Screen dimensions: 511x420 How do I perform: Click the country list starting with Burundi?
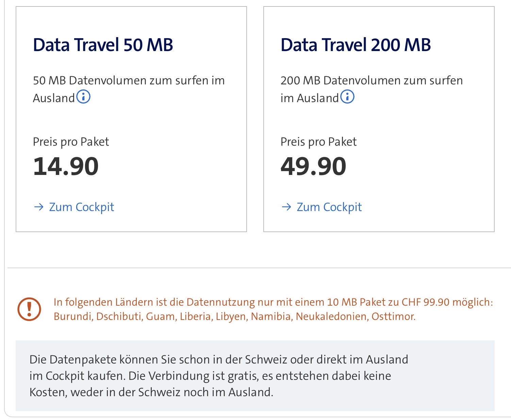click(234, 317)
